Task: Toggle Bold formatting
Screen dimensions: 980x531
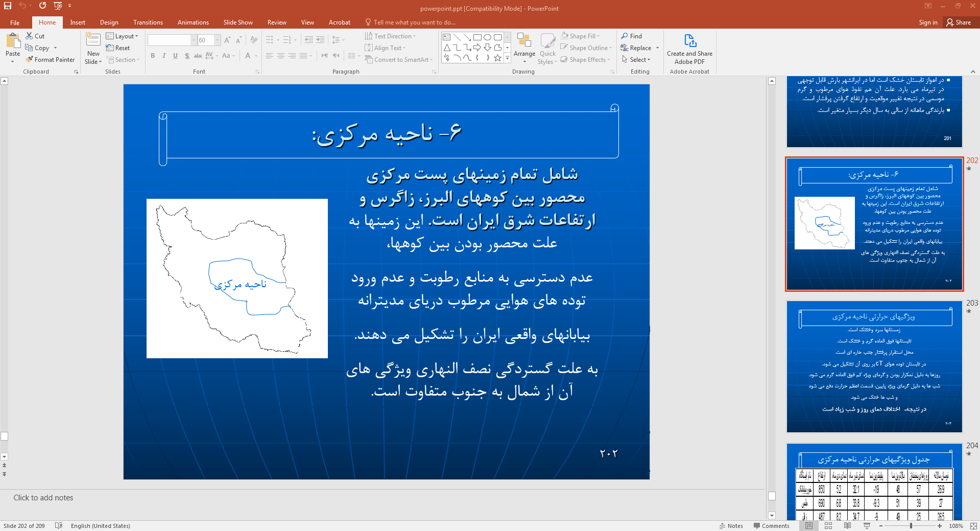Action: 153,56
